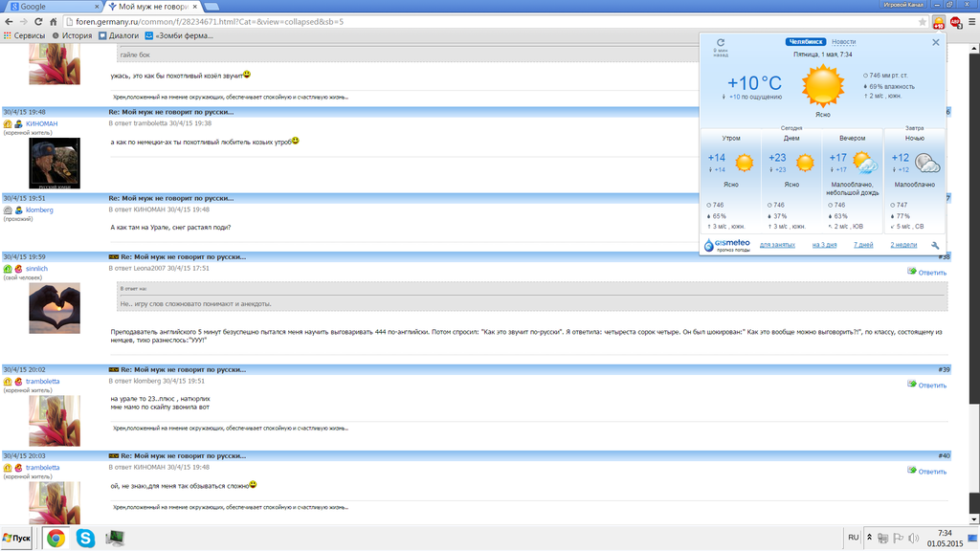Click КИНОМАН's avatar picture
The image size is (980, 551).
coord(55,163)
